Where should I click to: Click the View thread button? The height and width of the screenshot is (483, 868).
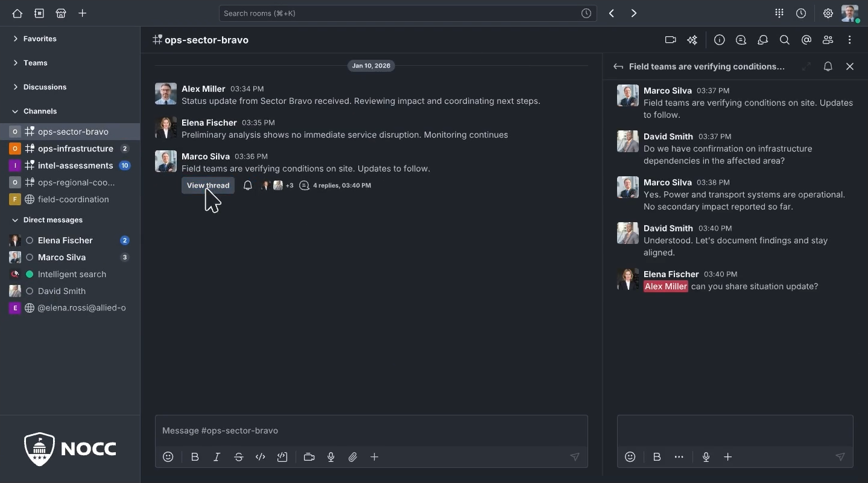click(208, 185)
